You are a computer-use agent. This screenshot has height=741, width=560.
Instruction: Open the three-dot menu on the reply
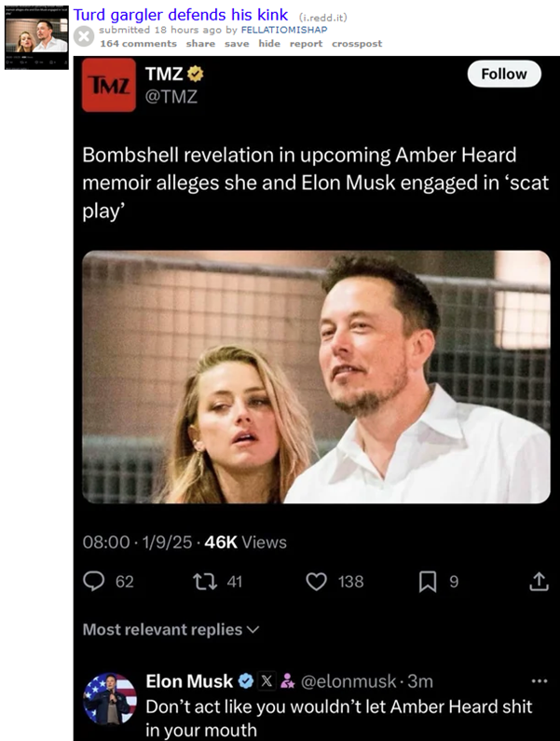[539, 680]
